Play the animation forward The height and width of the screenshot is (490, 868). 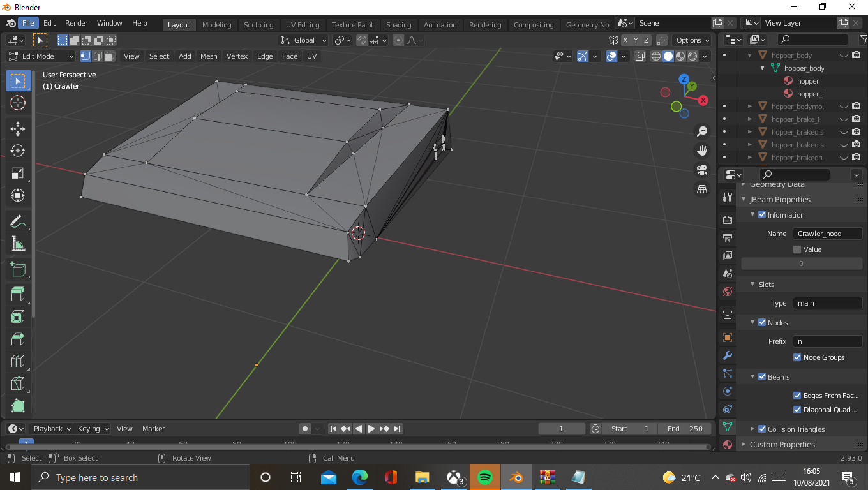(x=371, y=429)
